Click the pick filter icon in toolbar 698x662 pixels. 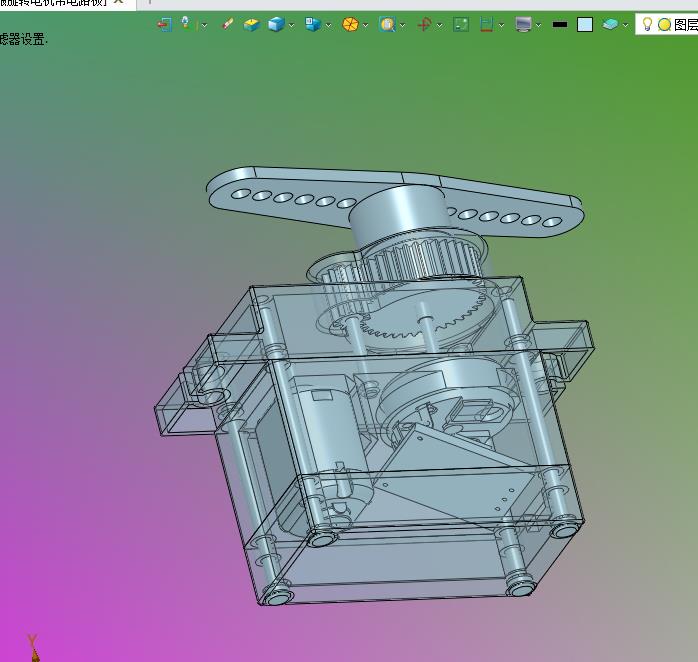click(x=186, y=23)
